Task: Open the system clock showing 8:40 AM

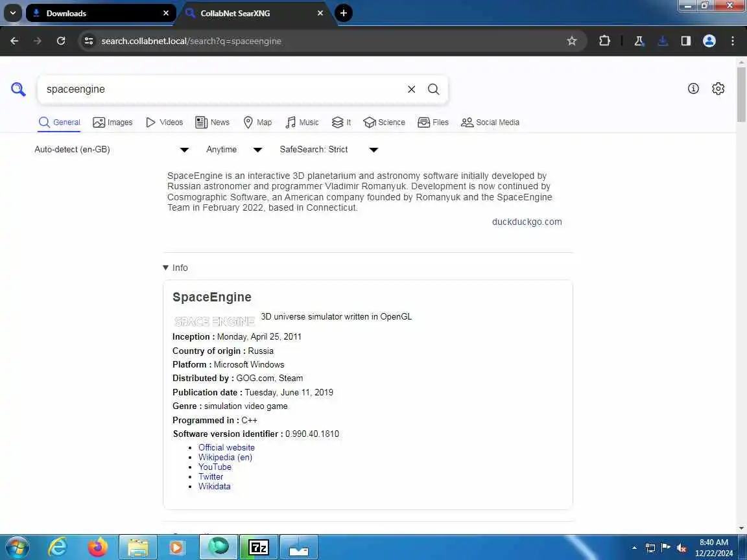Action: [x=714, y=548]
